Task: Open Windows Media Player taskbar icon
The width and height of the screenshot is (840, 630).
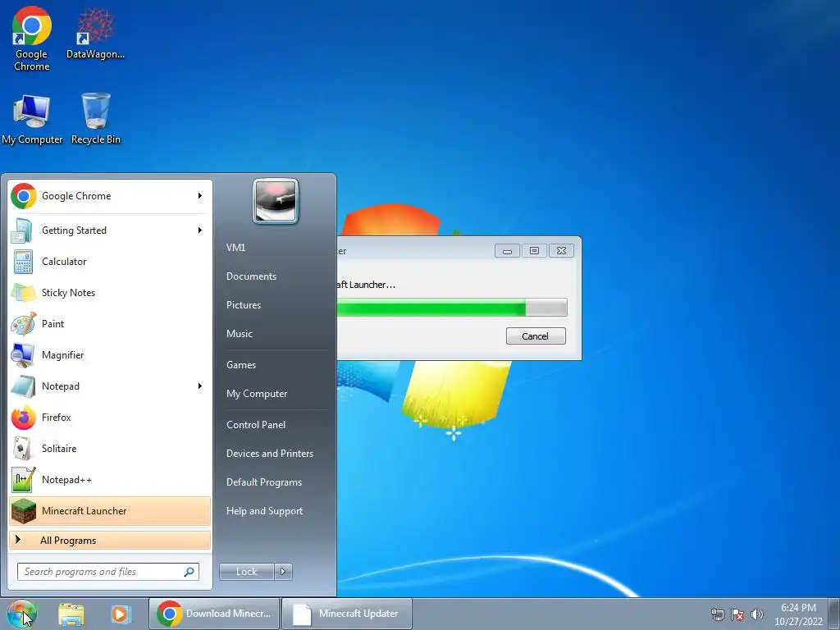Action: coord(121,614)
